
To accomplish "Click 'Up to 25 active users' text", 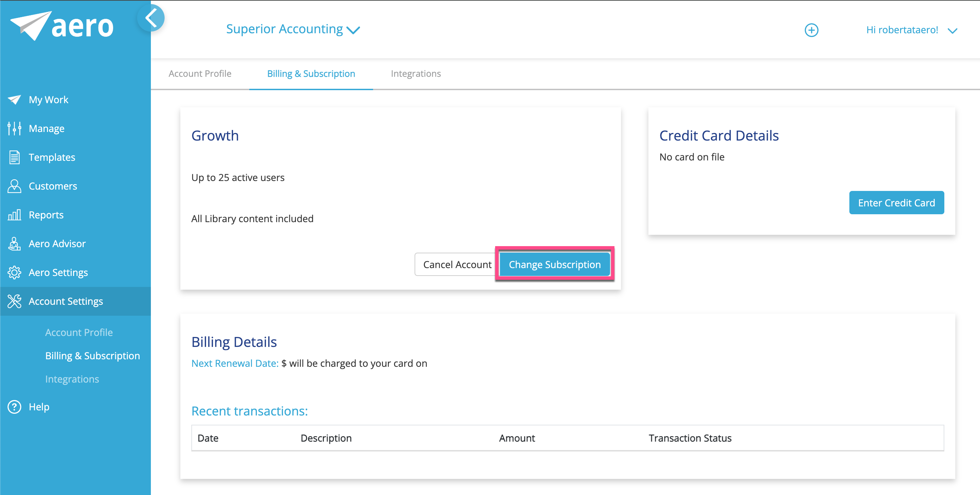I will click(x=238, y=178).
